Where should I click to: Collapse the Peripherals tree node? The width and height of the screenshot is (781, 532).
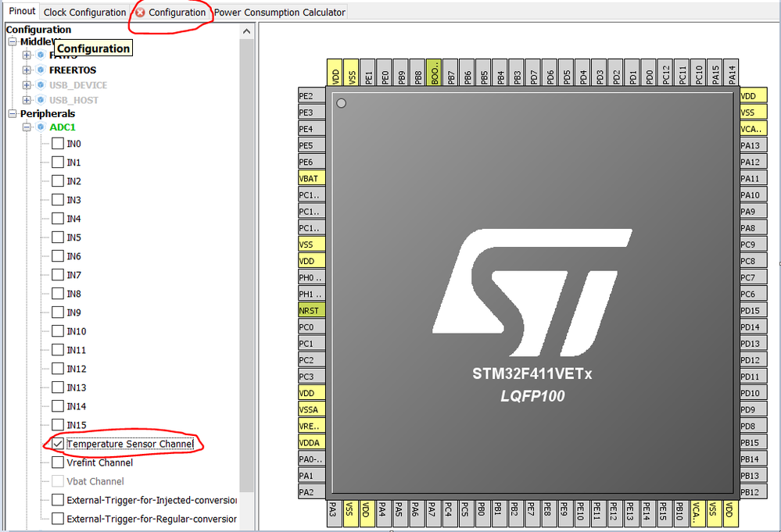point(12,114)
